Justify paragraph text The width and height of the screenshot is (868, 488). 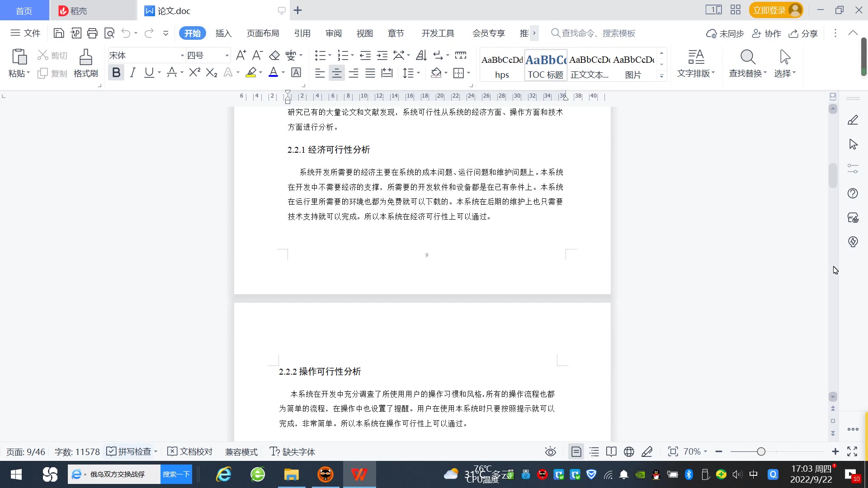pos(370,73)
